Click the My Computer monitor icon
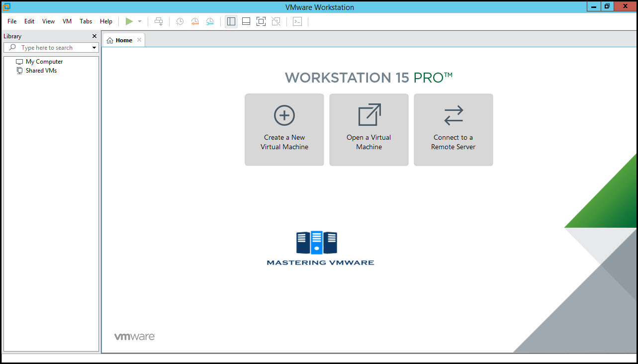This screenshot has width=638, height=364. click(19, 62)
